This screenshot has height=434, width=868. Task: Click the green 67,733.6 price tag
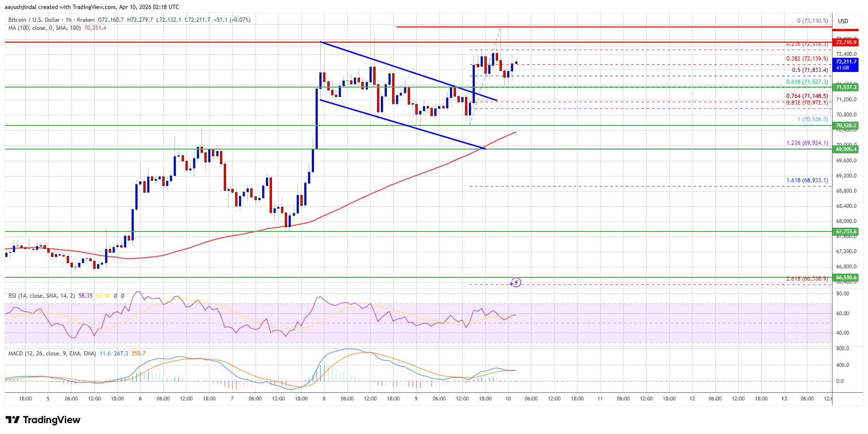[x=846, y=231]
